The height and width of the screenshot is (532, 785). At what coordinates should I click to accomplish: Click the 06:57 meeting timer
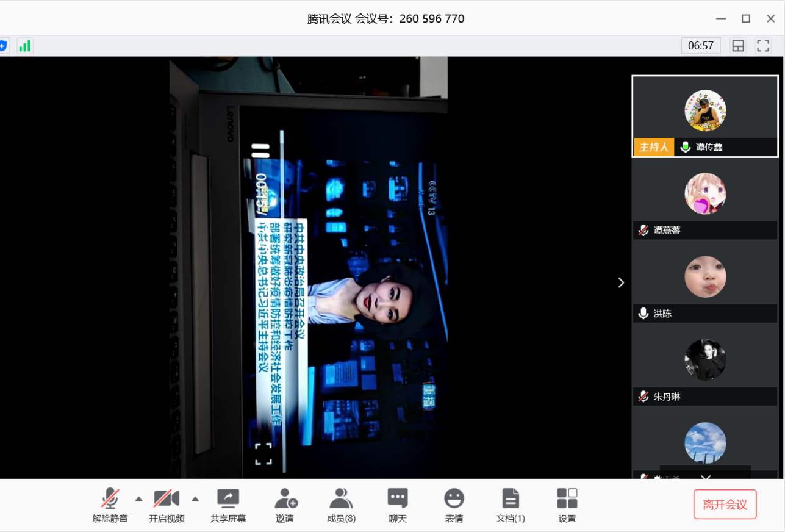[701, 46]
